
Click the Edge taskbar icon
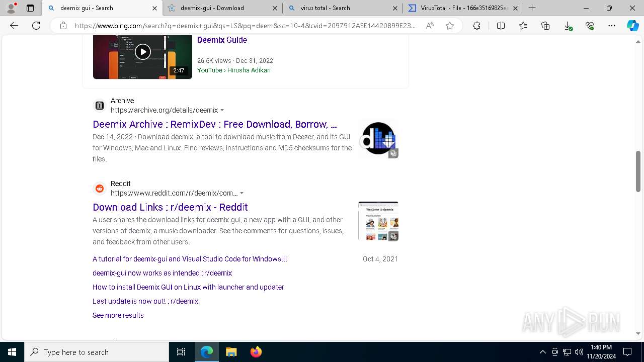[207, 352]
